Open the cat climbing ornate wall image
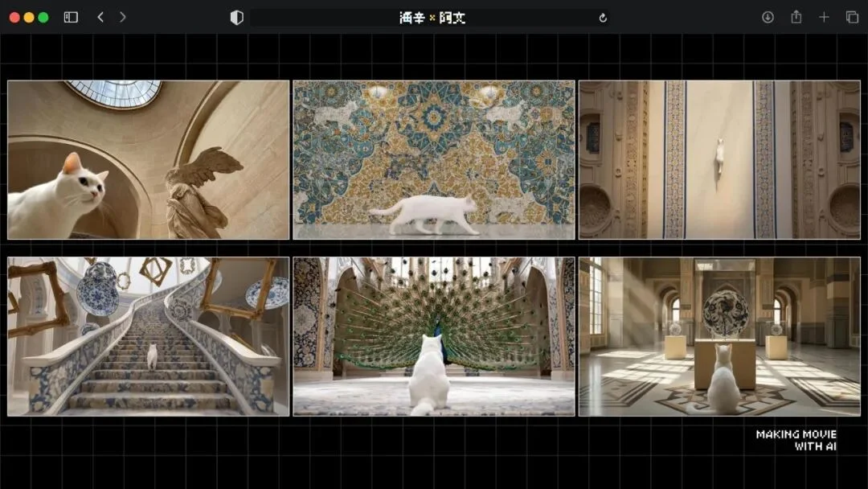Viewport: 868px width, 489px height. coord(719,159)
